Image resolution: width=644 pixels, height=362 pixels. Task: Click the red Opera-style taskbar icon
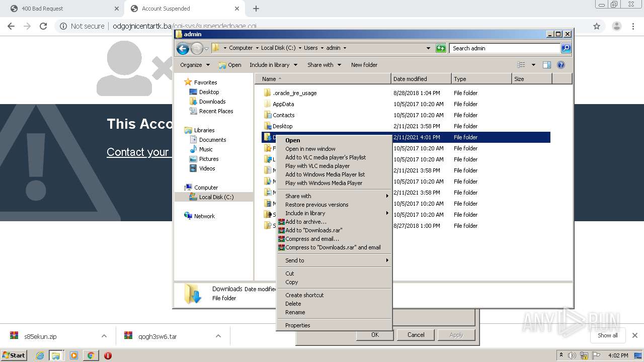click(x=108, y=355)
